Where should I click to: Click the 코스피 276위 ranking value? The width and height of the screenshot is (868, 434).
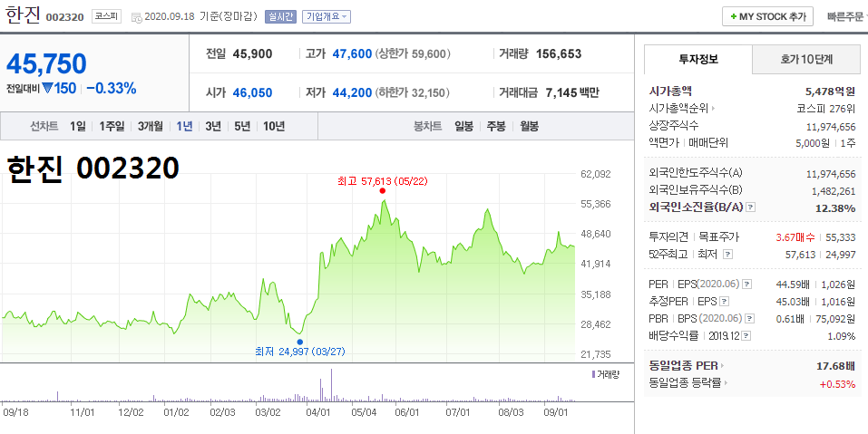(x=826, y=109)
